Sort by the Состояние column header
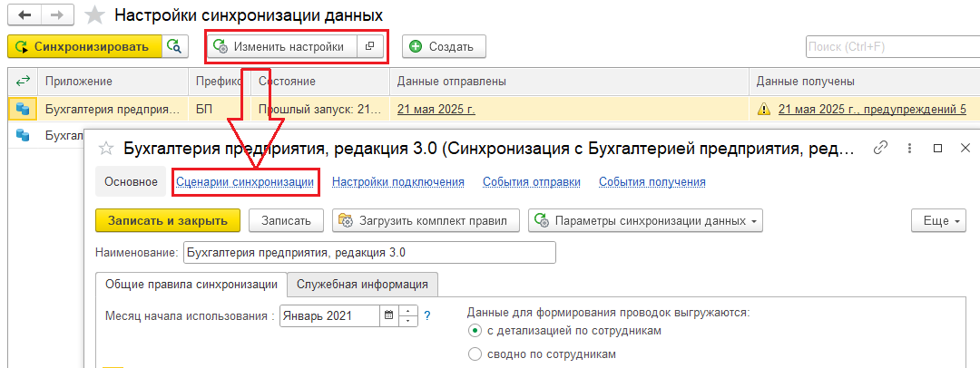The image size is (980, 368). coord(320,82)
